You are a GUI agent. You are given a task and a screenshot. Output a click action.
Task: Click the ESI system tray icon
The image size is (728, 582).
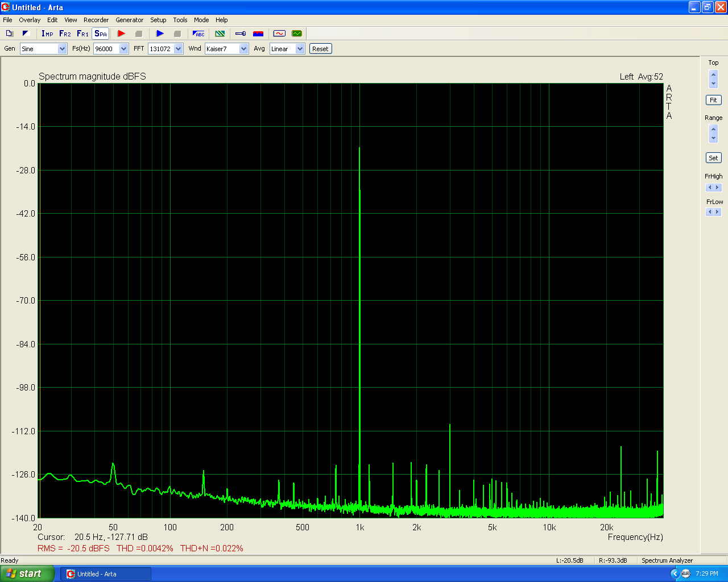686,574
